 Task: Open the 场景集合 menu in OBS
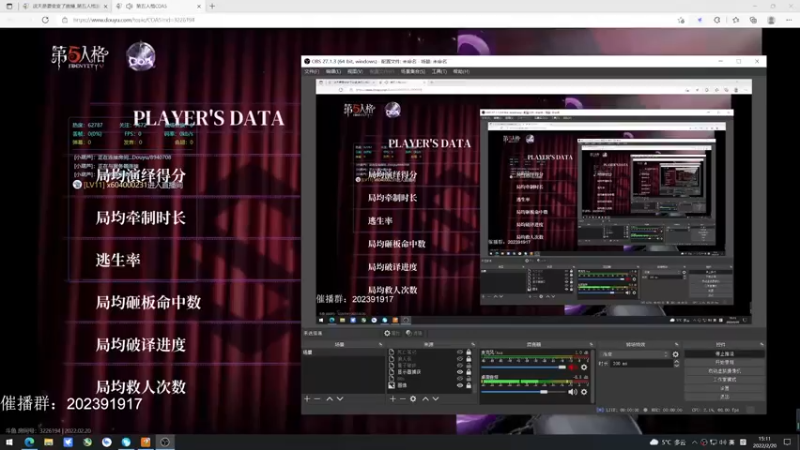coord(413,71)
